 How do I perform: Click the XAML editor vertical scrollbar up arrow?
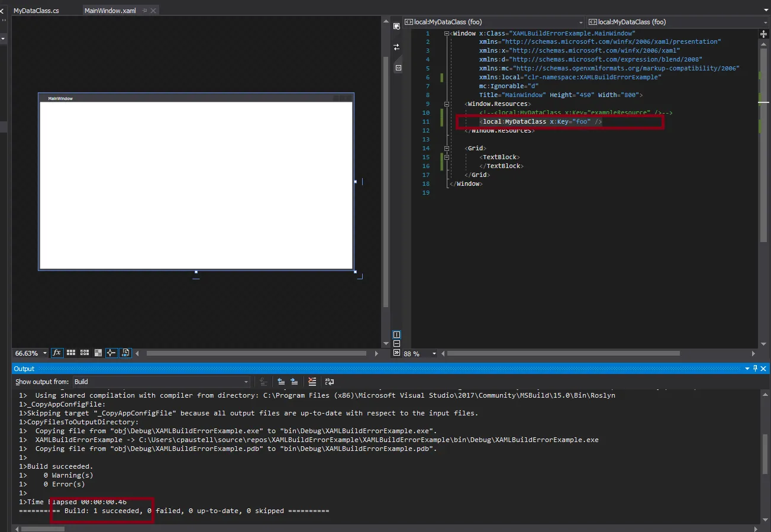(x=763, y=44)
